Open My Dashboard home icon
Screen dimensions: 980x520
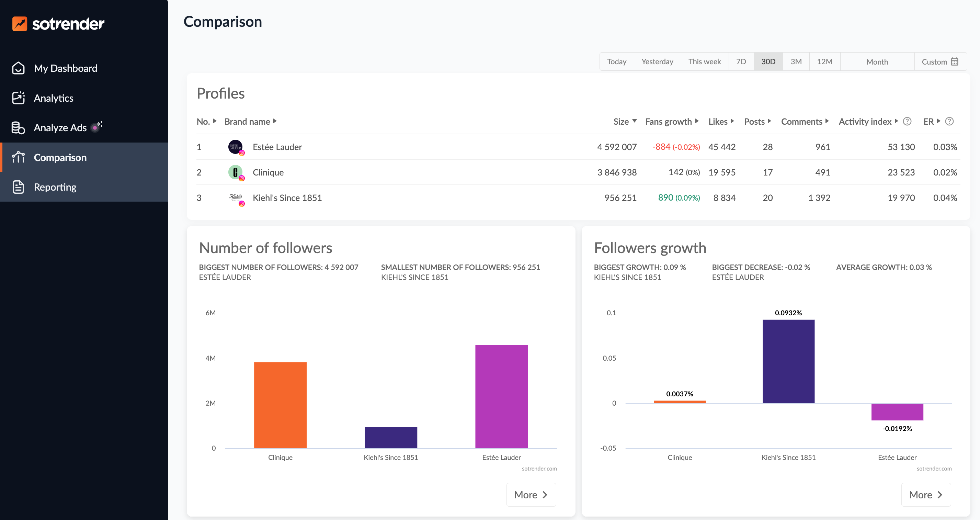(x=18, y=68)
